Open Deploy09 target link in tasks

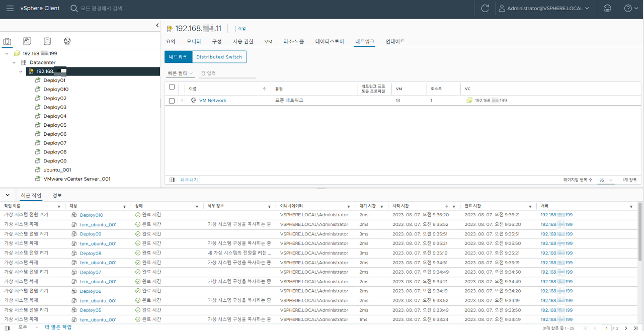click(x=91, y=234)
